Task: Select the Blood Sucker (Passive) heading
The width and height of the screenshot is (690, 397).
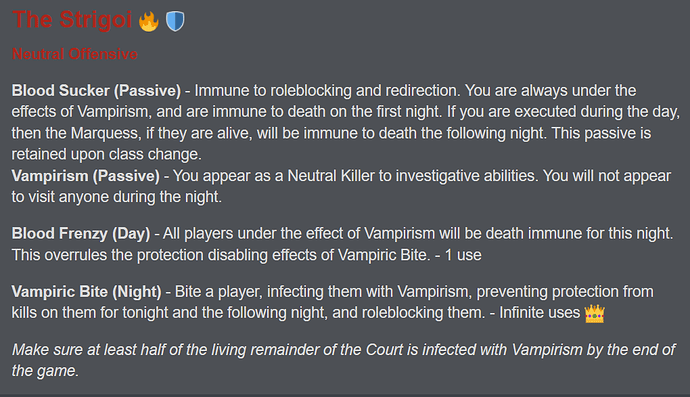Action: [96, 91]
